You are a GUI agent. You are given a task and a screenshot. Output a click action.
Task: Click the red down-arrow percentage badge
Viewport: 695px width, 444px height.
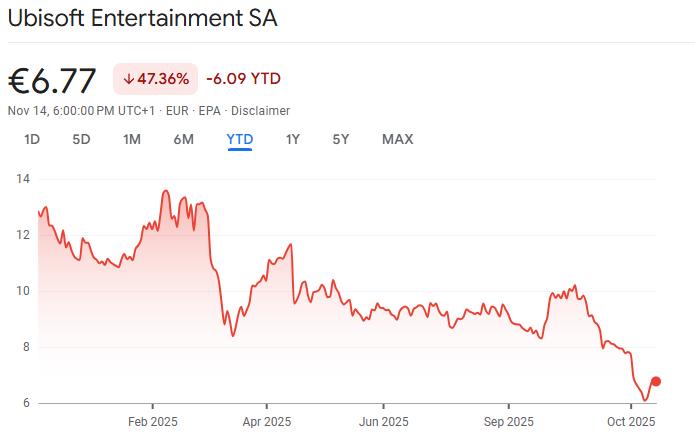point(155,78)
